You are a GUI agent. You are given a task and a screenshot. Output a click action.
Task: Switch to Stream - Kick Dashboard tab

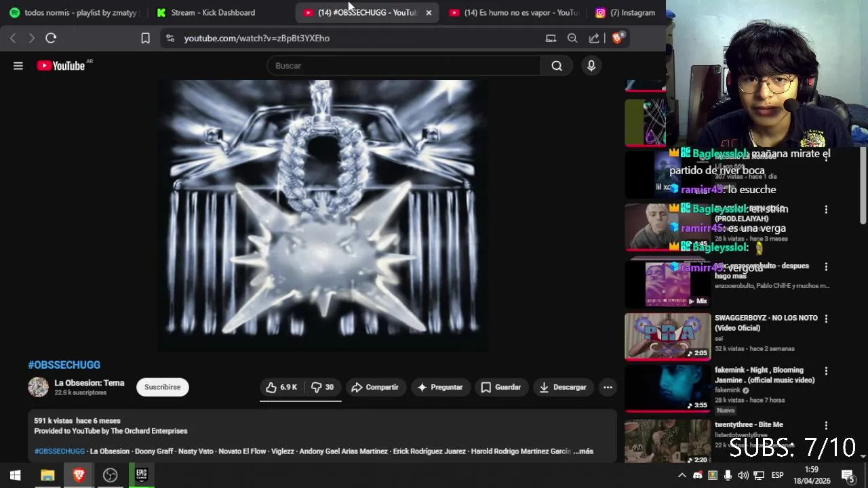(x=213, y=13)
